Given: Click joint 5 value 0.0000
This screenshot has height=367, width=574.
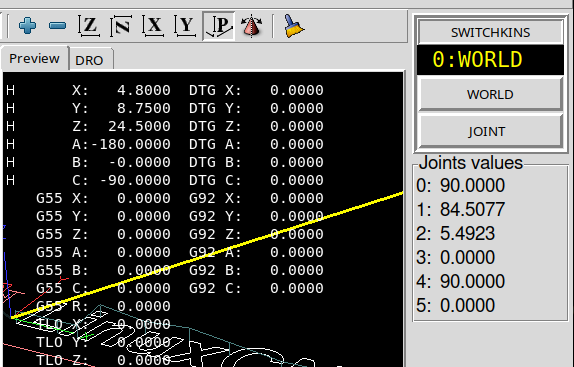Looking at the screenshot, I should coord(467,306).
